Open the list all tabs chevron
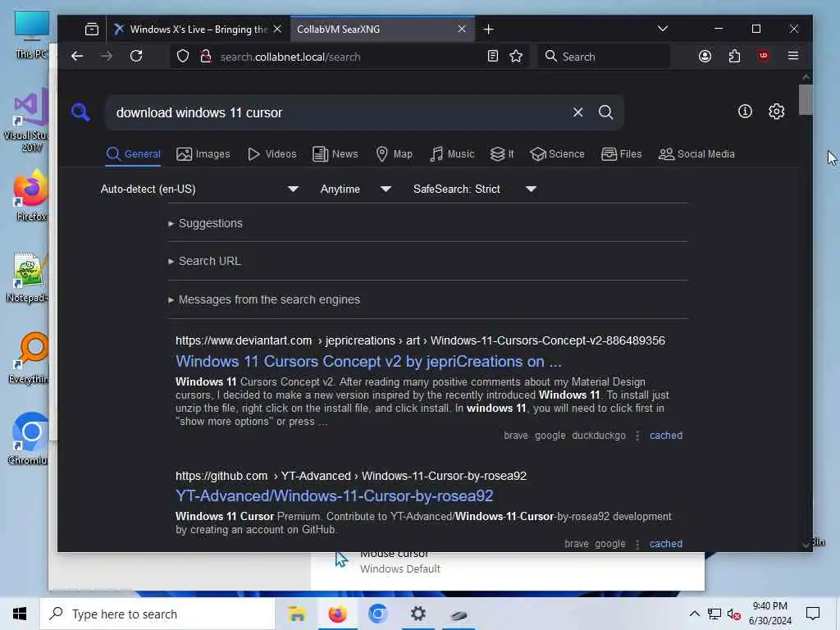Viewport: 840px width, 630px height. click(x=663, y=29)
